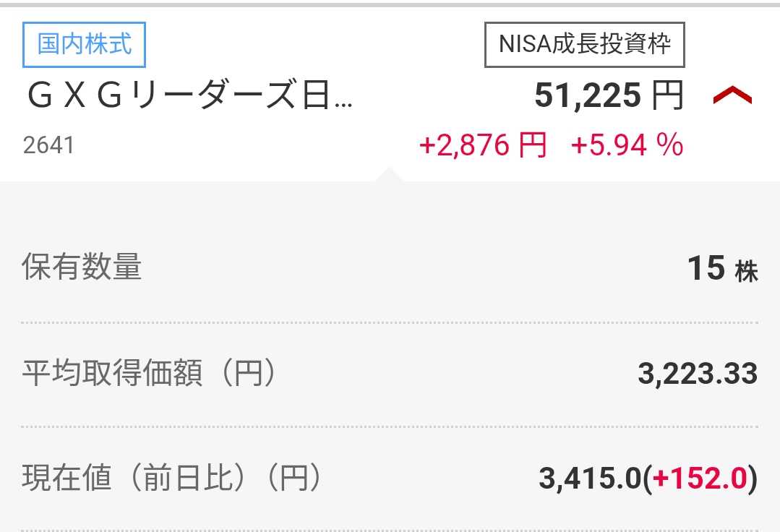780x532 pixels.
Task: Select the 国内株式 category tag
Action: point(84,45)
